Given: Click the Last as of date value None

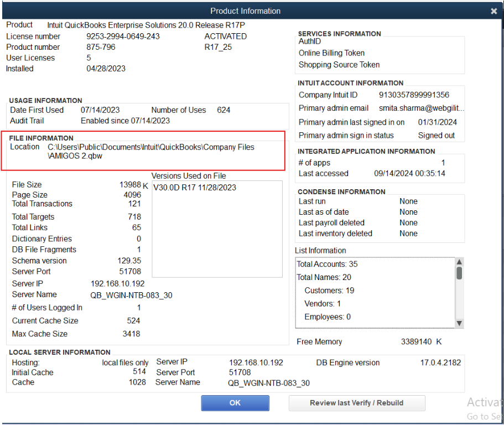Looking at the screenshot, I should pyautogui.click(x=408, y=212).
